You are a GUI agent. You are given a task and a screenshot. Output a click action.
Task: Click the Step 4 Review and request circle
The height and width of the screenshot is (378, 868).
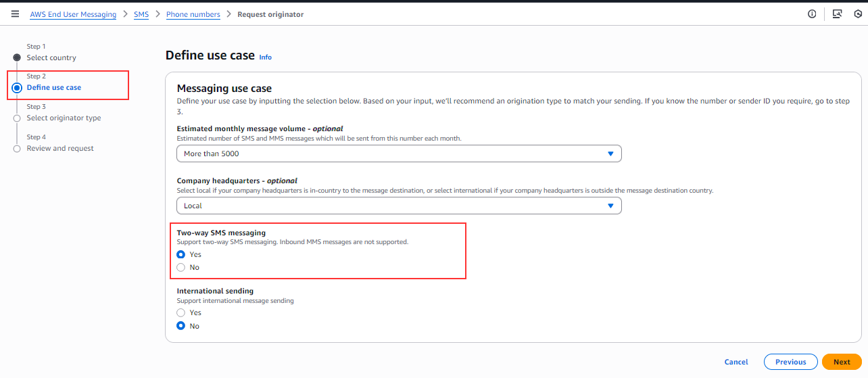point(17,149)
